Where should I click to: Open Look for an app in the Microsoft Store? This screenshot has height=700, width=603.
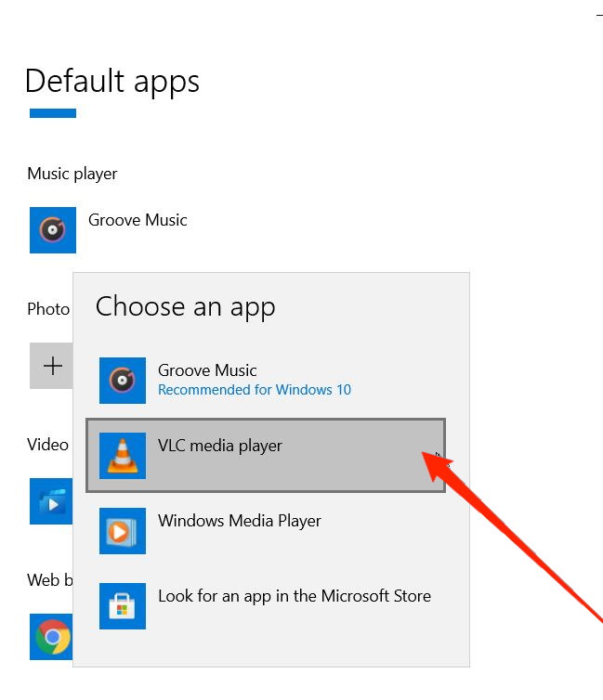(x=294, y=596)
